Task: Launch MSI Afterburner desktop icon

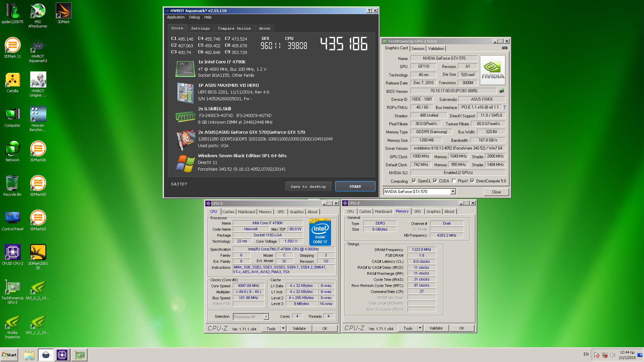Action: 38,15
